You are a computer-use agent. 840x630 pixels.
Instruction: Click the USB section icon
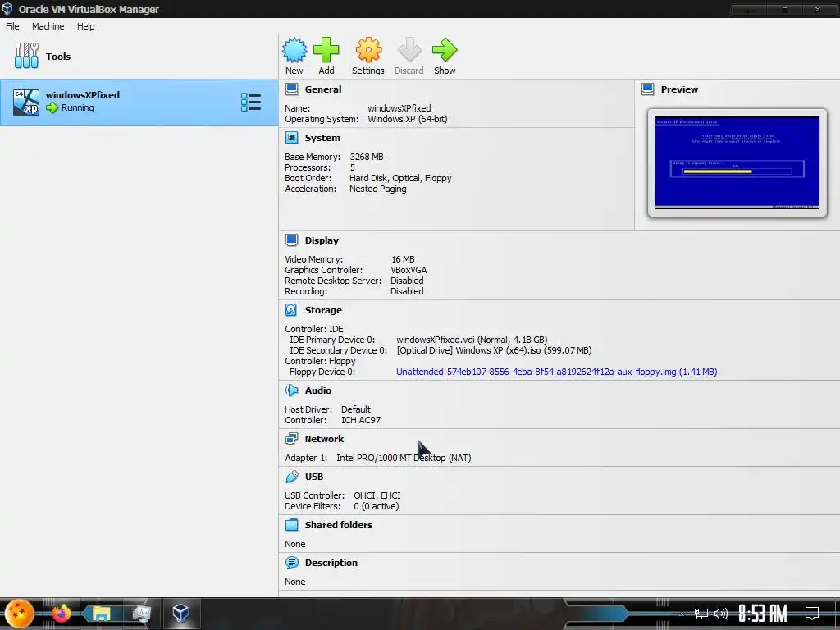[291, 477]
